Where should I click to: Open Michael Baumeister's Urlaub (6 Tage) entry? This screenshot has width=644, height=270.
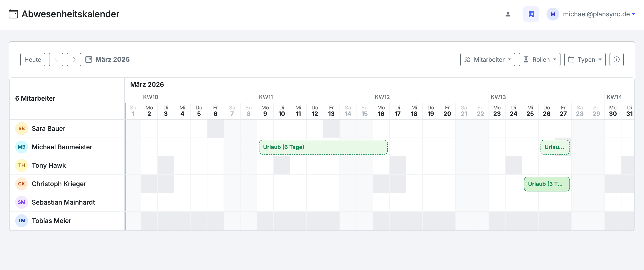[323, 147]
